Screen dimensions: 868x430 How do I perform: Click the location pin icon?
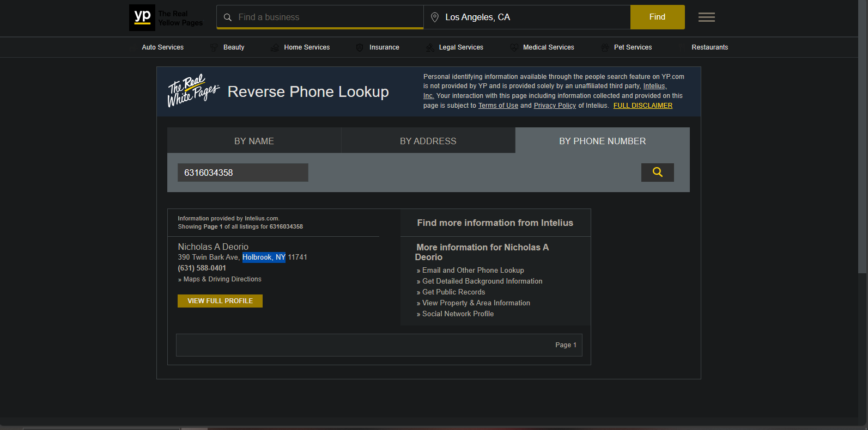tap(435, 17)
